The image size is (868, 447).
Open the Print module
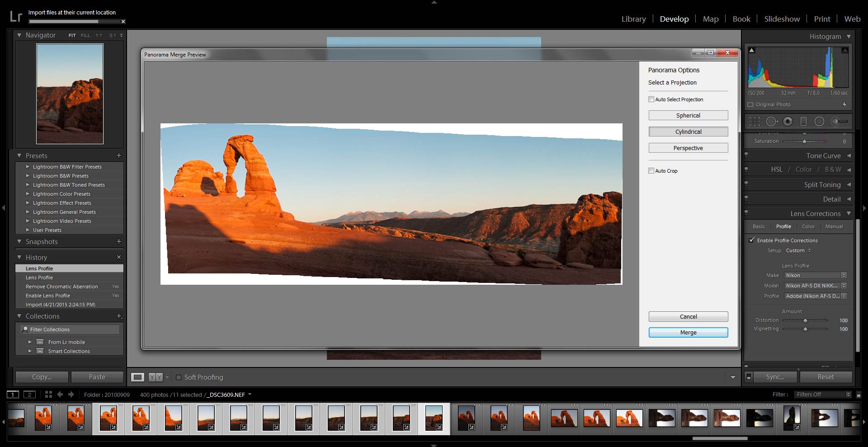coord(822,19)
